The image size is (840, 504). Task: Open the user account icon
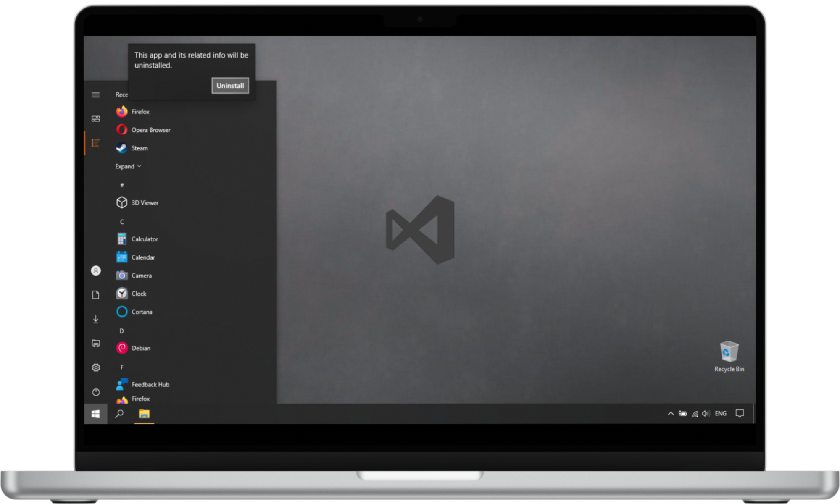(x=96, y=270)
